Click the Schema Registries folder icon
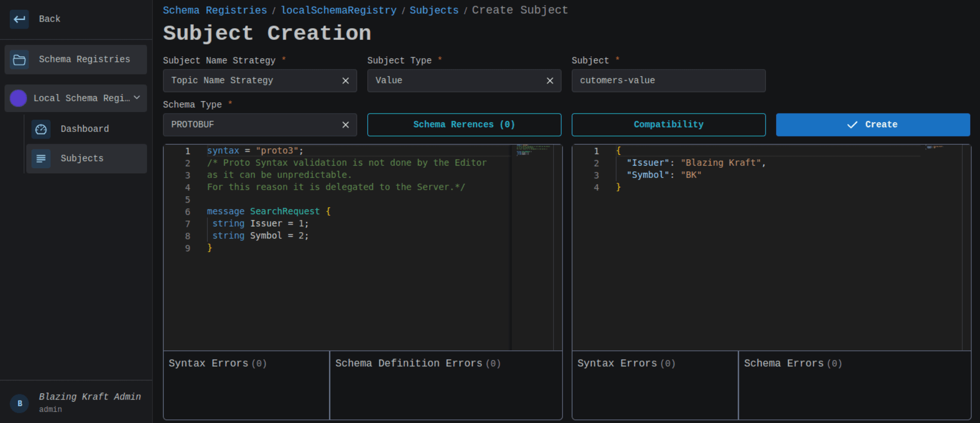Screen dimensions: 980x423 coord(19,60)
